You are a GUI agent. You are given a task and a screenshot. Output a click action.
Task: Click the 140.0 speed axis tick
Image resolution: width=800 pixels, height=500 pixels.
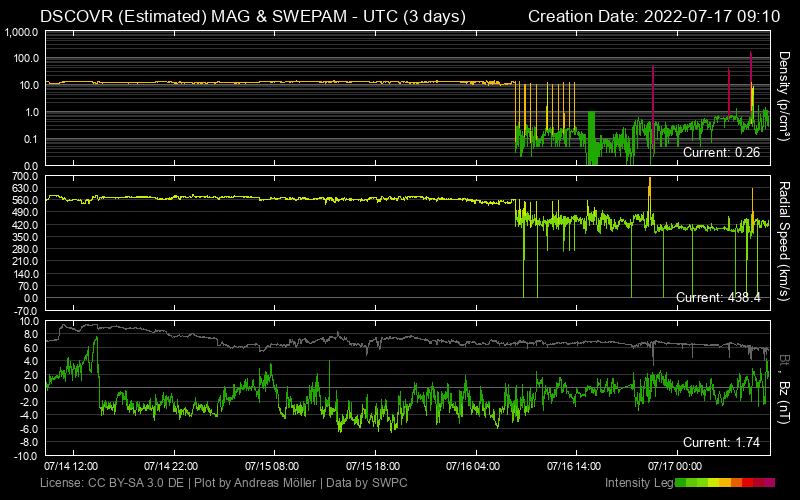tap(26, 274)
